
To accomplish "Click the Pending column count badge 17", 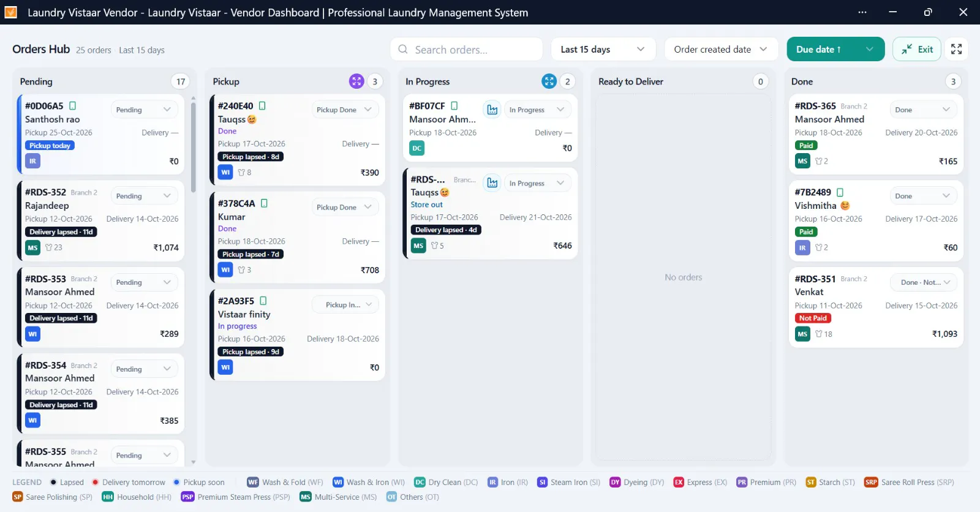I will [x=181, y=81].
